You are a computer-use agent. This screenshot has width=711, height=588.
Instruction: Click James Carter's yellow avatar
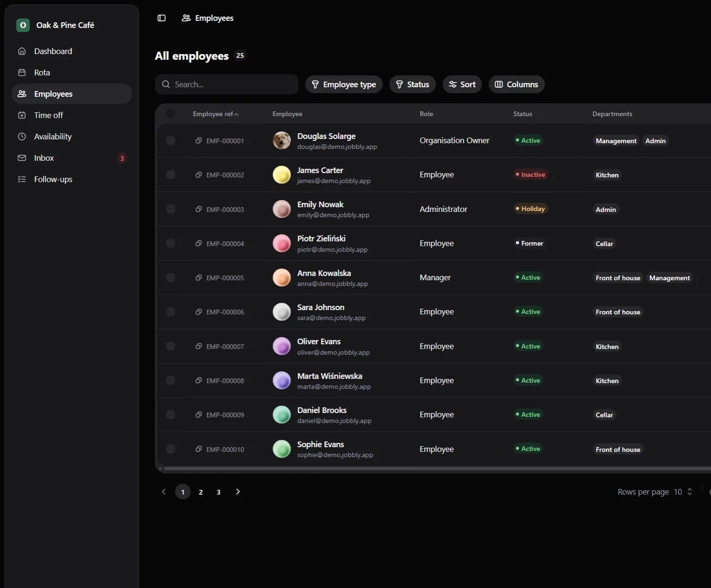(282, 175)
